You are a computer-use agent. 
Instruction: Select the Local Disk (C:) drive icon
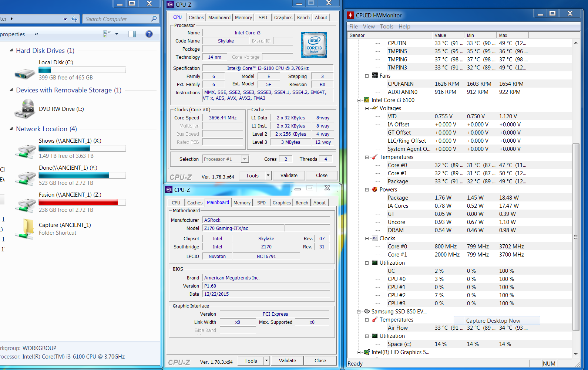pos(25,74)
